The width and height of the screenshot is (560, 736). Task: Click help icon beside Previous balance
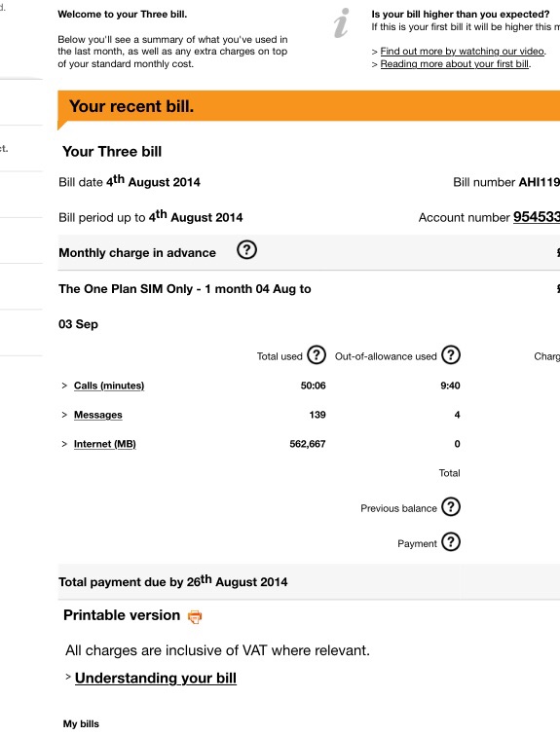(451, 507)
